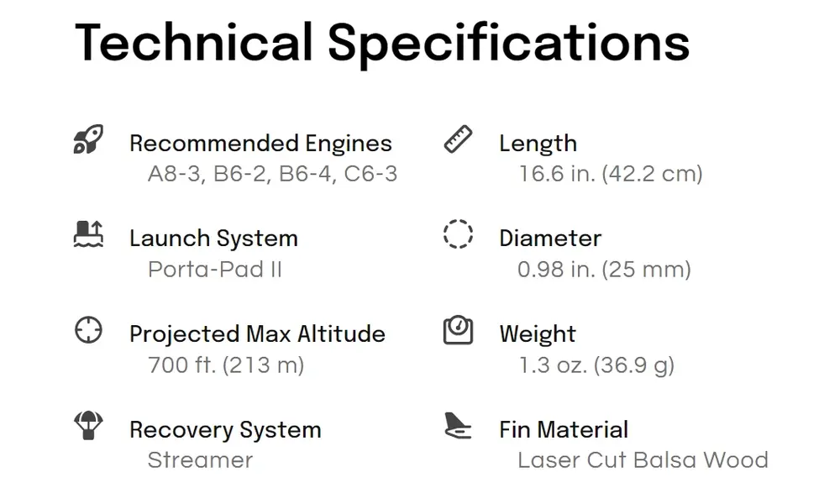This screenshot has height=504, width=840.
Task: Click the parachute icon for Recovery System
Action: (x=88, y=425)
